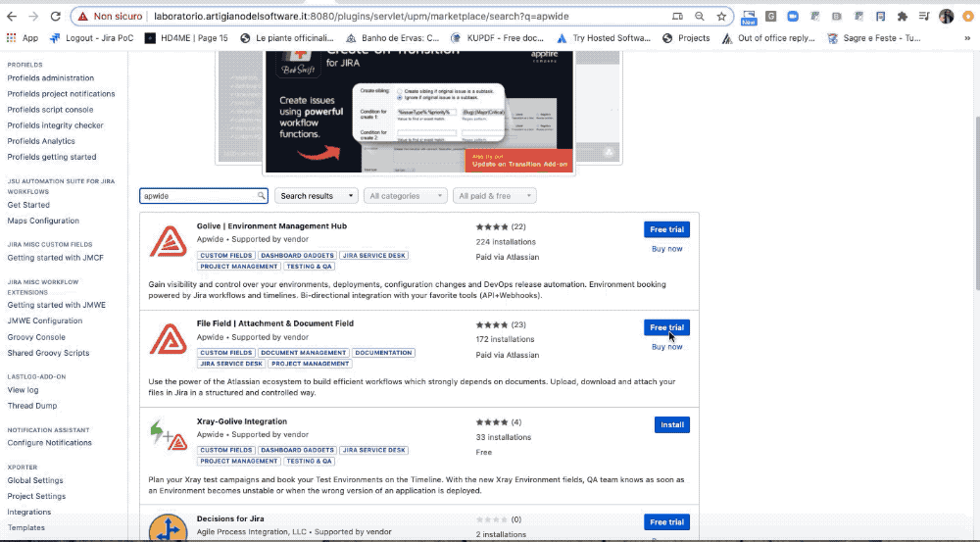Click the search magnifier in the apwide field
Viewport: 980px width, 542px height.
(x=262, y=196)
